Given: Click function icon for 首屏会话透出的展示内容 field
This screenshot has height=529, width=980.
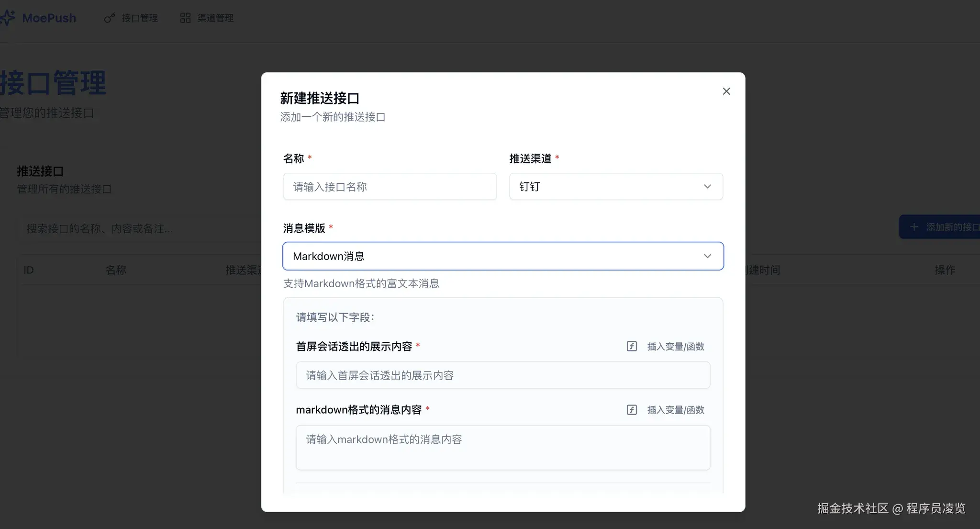Looking at the screenshot, I should (632, 346).
